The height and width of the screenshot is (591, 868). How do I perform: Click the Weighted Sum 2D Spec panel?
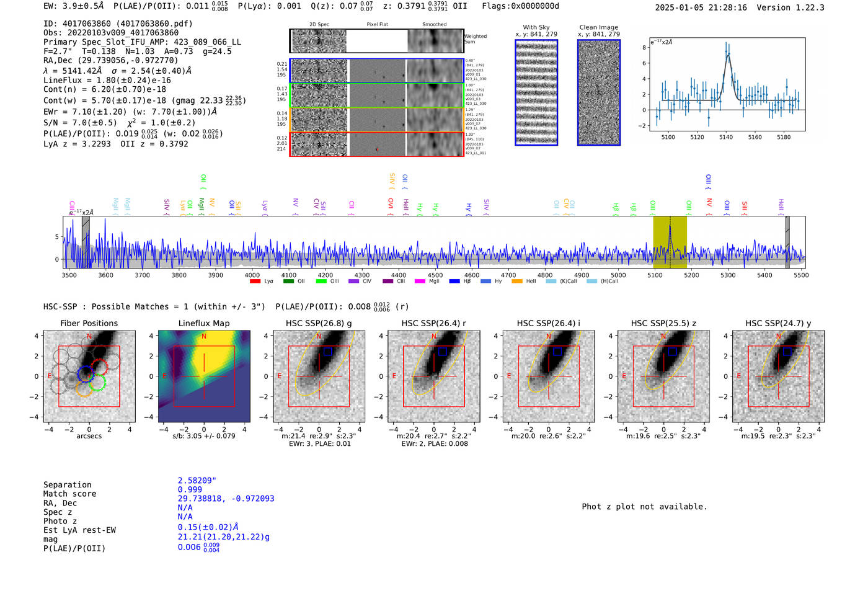click(x=319, y=41)
